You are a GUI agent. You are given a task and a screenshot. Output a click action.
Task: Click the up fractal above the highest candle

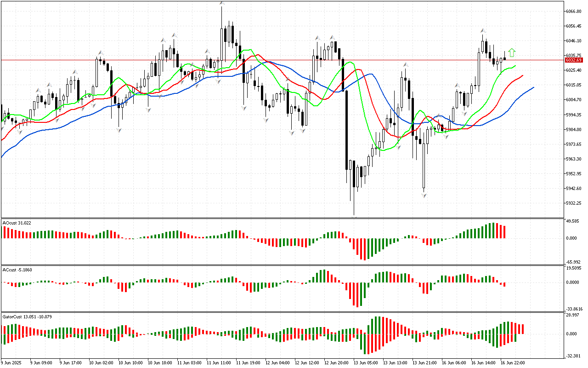click(x=222, y=3)
